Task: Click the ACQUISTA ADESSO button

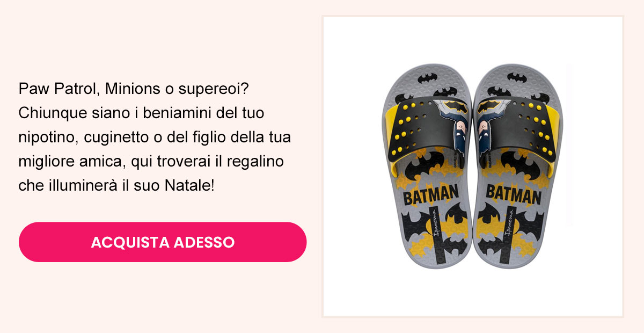Action: [163, 242]
